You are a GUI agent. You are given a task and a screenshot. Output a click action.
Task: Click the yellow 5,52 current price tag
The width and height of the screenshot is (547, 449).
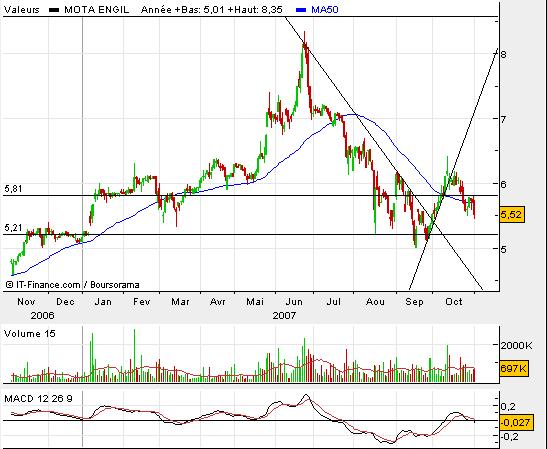(511, 214)
